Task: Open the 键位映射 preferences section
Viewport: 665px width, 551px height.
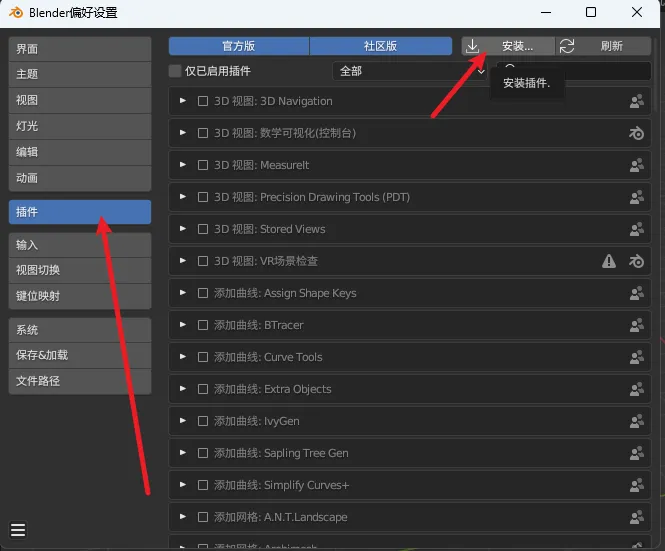Action: tap(80, 296)
